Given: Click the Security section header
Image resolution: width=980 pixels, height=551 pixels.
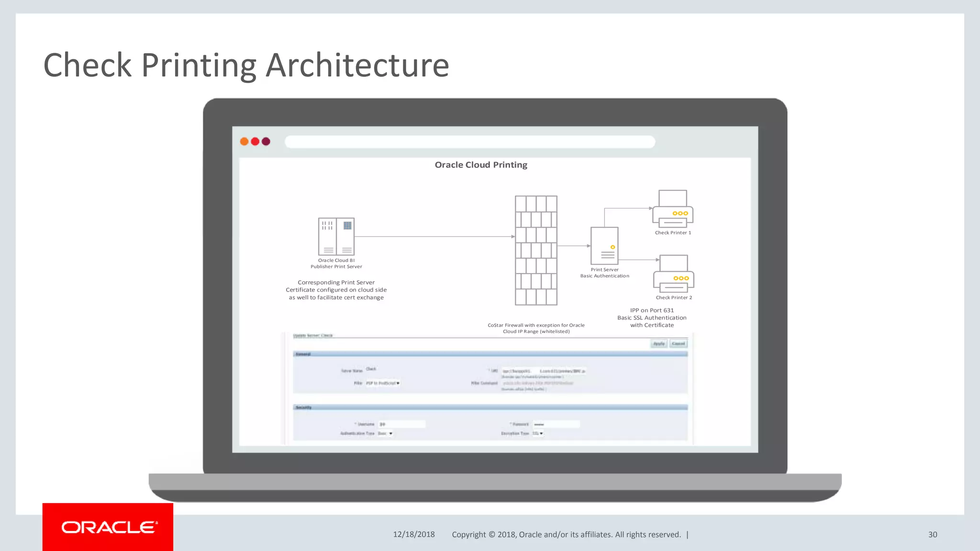Looking at the screenshot, I should 490,408.
